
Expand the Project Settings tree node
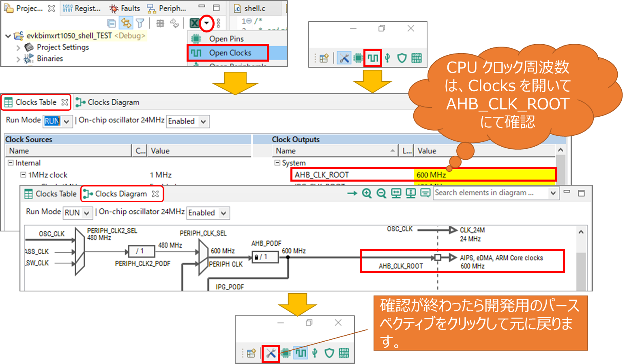point(18,48)
